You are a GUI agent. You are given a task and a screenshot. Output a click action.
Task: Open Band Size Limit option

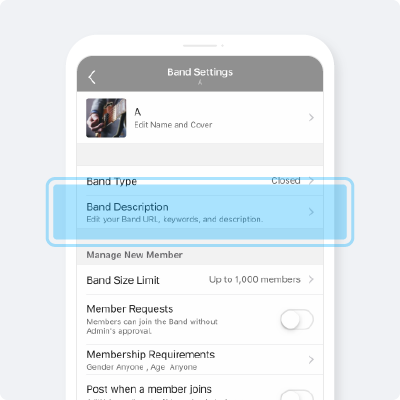(x=200, y=280)
